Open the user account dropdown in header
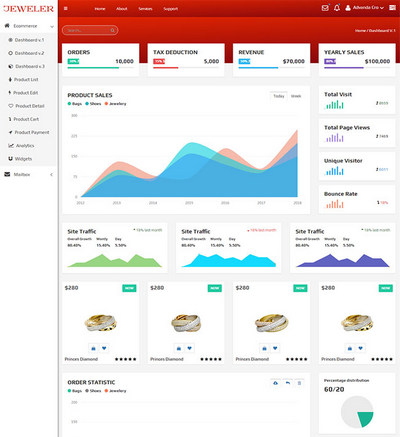The height and width of the screenshot is (437, 400). 365,8
